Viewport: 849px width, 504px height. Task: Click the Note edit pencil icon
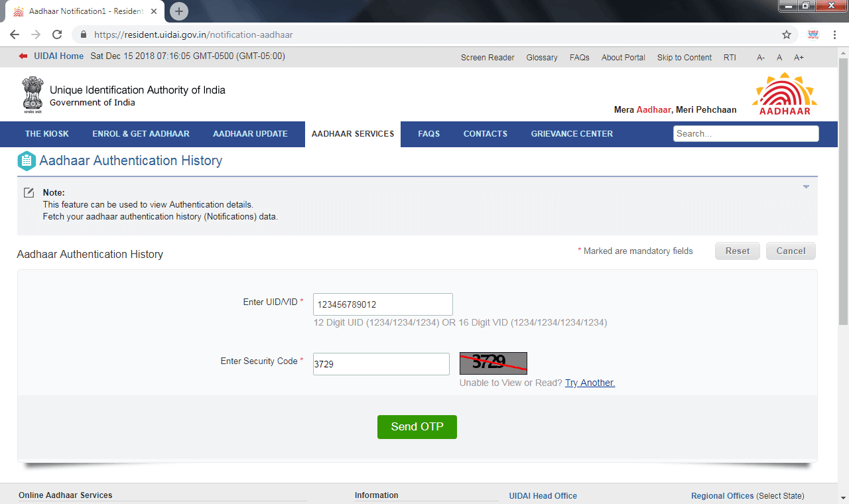click(x=29, y=193)
